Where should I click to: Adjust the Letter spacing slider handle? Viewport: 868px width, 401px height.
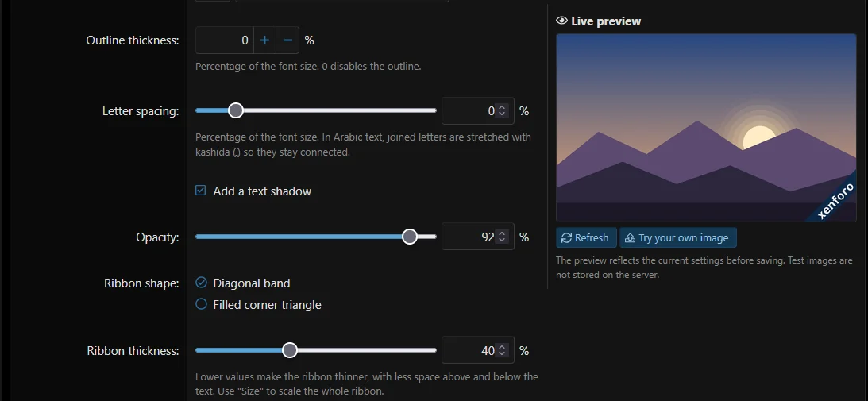[x=236, y=110]
